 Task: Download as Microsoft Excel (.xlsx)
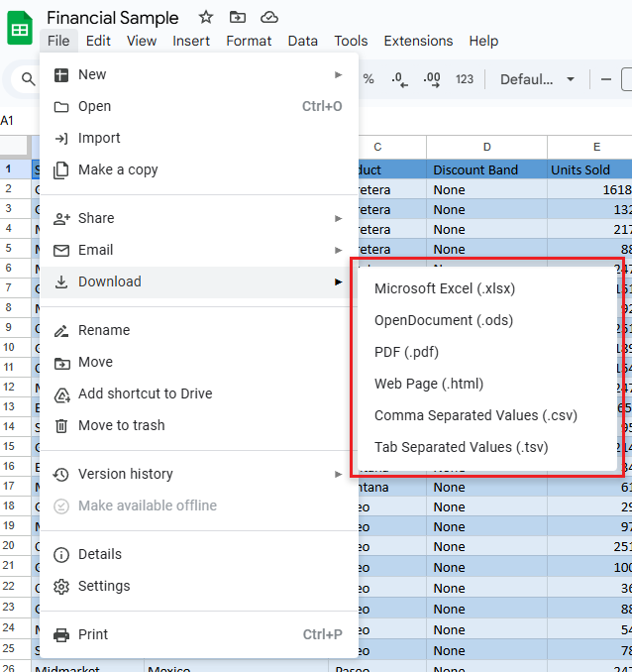(487, 288)
